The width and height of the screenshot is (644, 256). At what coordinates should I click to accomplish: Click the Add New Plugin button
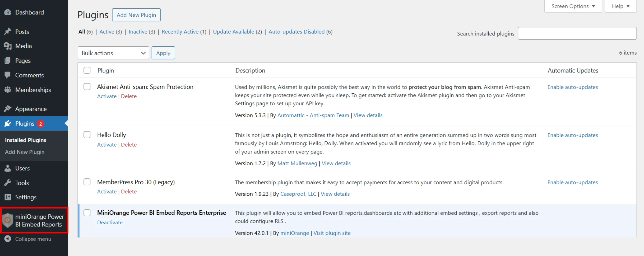point(136,15)
